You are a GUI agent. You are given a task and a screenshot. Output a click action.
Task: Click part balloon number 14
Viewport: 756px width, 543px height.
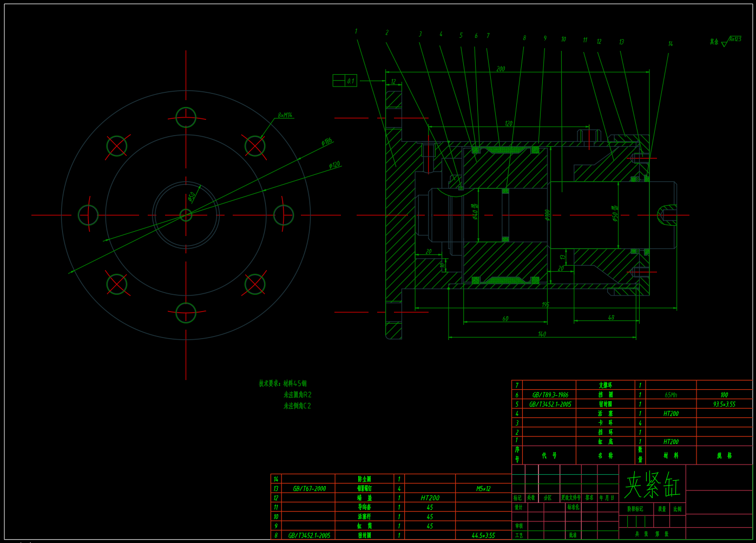[670, 44]
